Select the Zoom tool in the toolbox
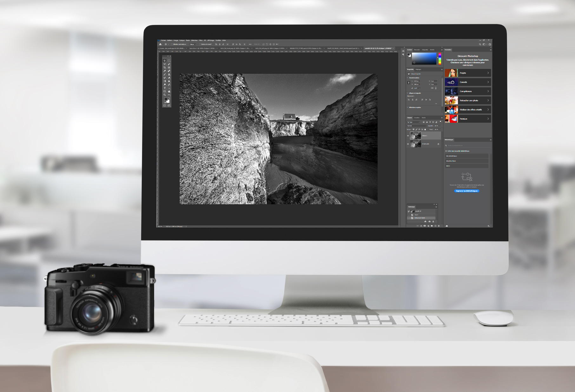The height and width of the screenshot is (392, 575). pos(165,95)
